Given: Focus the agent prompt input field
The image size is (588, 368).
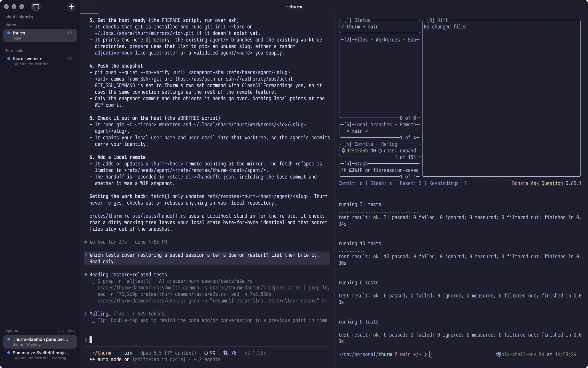Looking at the screenshot, I should [207, 340].
